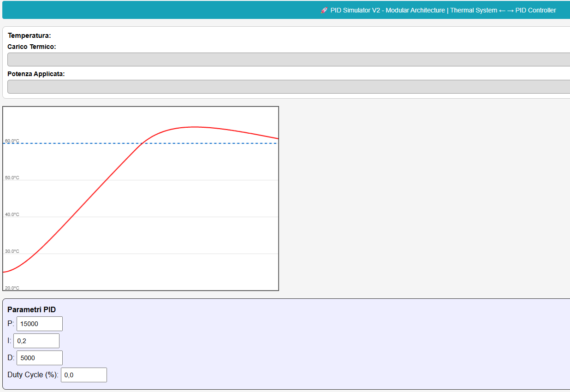The width and height of the screenshot is (570, 392).
Task: Click the Potenza Applicata progress bar
Action: click(286, 86)
